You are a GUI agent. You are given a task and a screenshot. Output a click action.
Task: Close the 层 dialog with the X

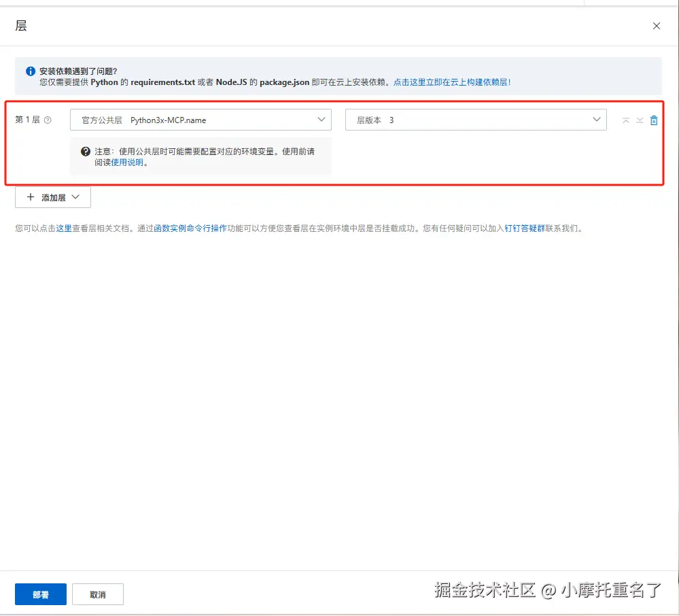[656, 26]
